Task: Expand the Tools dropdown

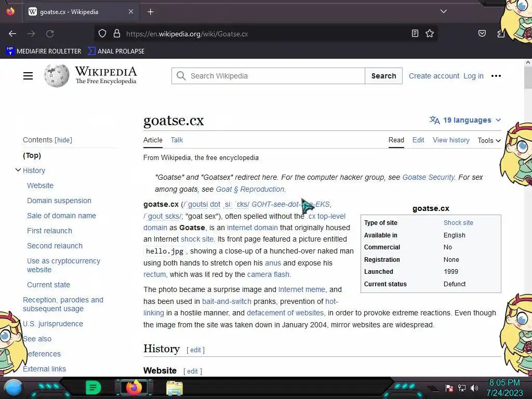Action: tap(489, 140)
